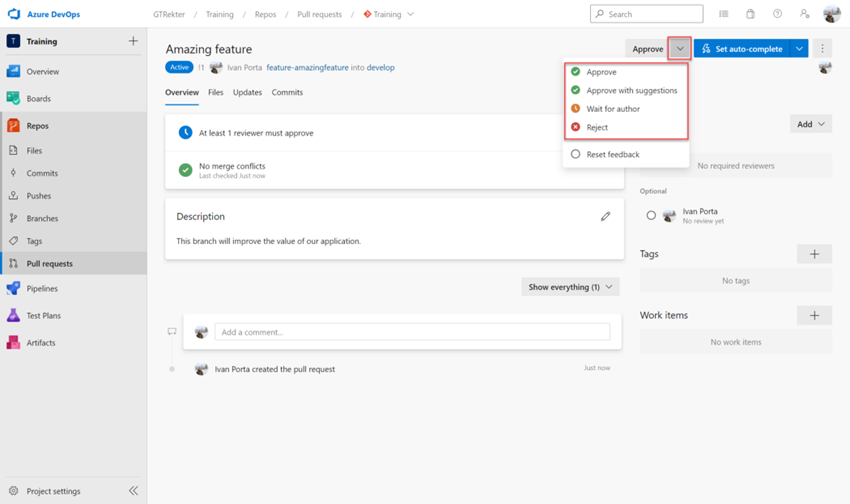850x504 pixels.
Task: Select the Repos sidebar icon
Action: point(14,126)
